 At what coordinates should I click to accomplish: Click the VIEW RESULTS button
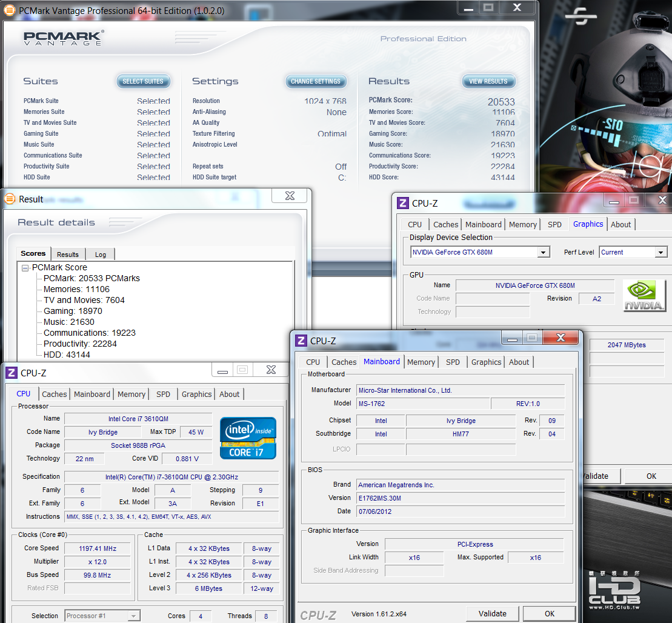point(488,81)
